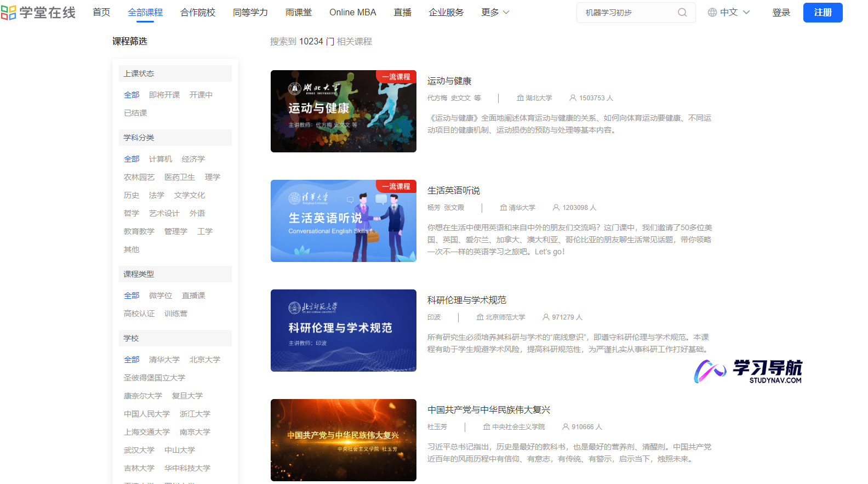
Task: Open the 科研伦理与学术规范 title link
Action: pyautogui.click(x=467, y=300)
